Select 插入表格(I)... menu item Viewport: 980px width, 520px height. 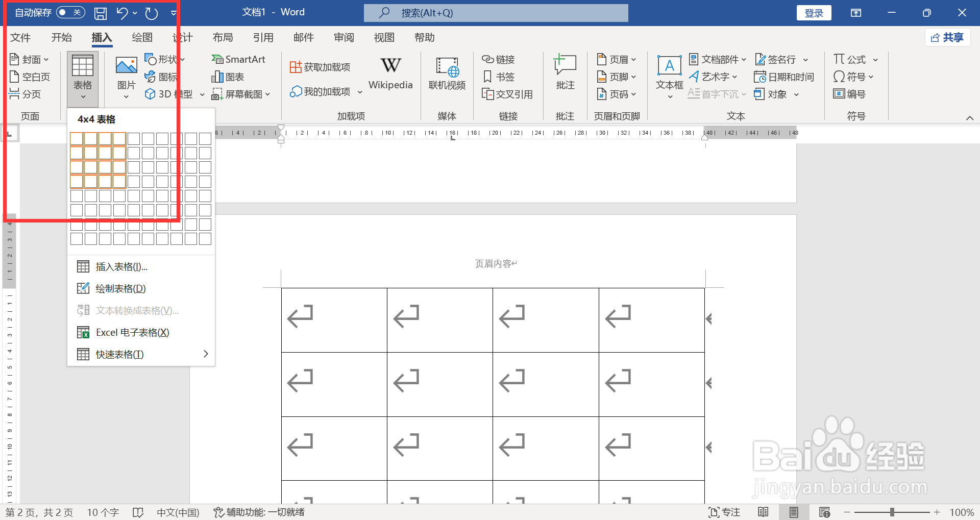(x=141, y=266)
